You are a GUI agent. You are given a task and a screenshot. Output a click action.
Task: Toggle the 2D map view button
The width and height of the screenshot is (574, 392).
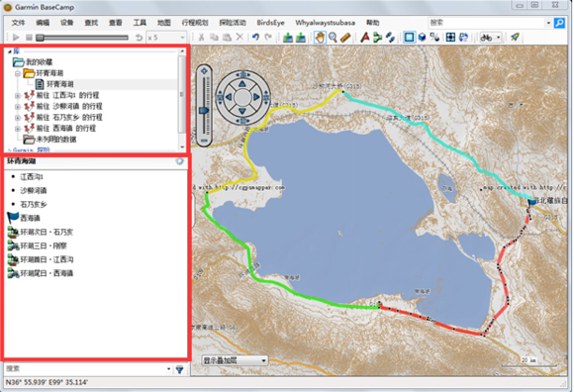point(410,38)
